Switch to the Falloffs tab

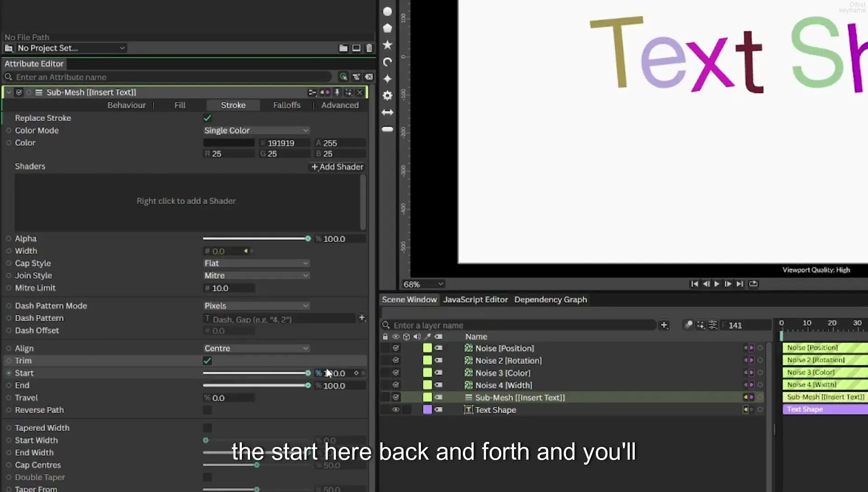tap(287, 105)
